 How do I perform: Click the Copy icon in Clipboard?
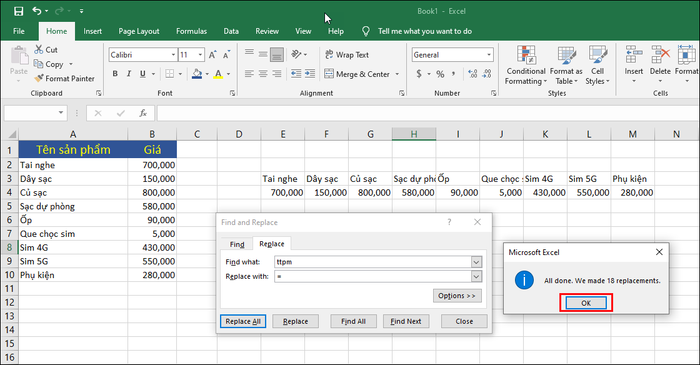pyautogui.click(x=39, y=64)
